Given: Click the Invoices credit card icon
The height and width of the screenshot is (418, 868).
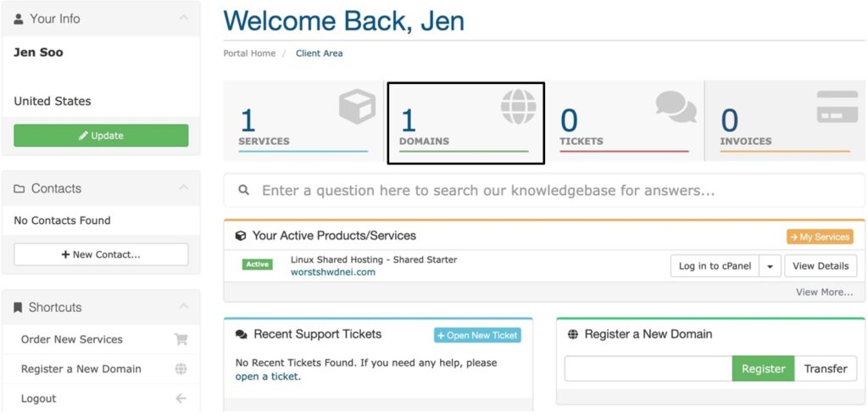Looking at the screenshot, I should tap(837, 106).
